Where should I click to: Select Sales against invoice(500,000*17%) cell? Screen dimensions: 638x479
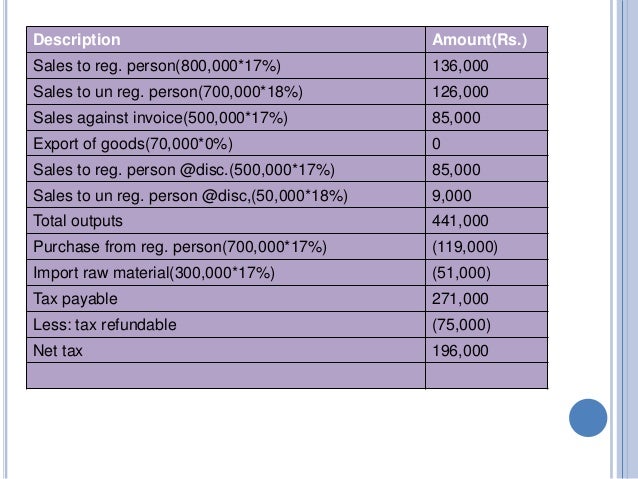tap(226, 118)
